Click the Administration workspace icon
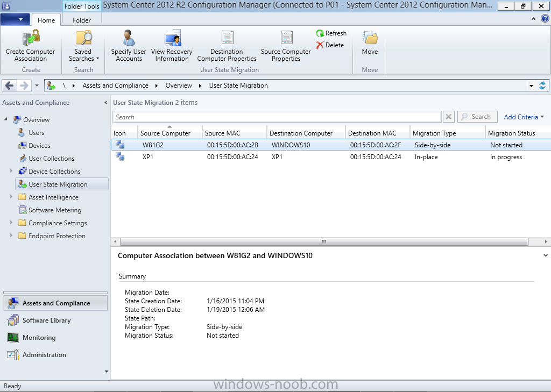Viewport: 551px width, 392px height. click(x=13, y=354)
